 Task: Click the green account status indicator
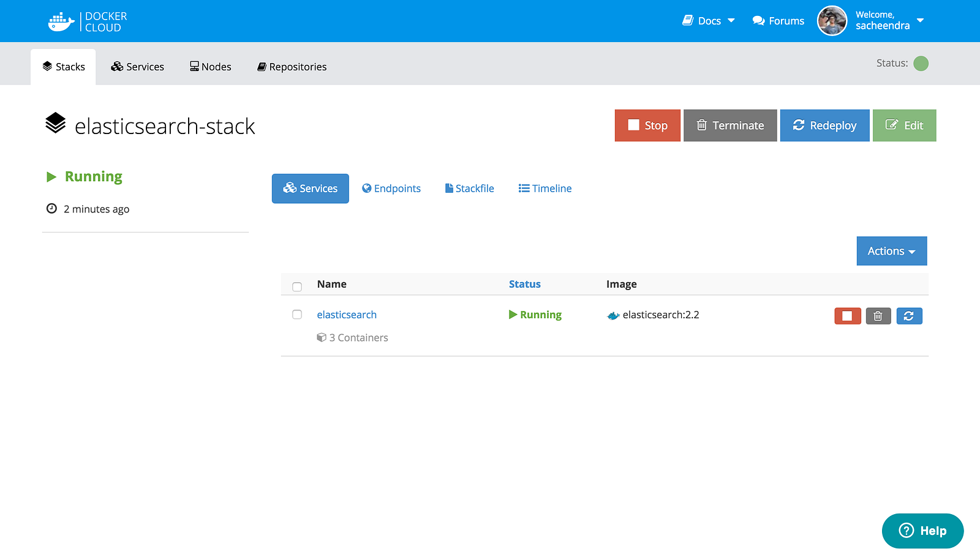[x=921, y=64]
